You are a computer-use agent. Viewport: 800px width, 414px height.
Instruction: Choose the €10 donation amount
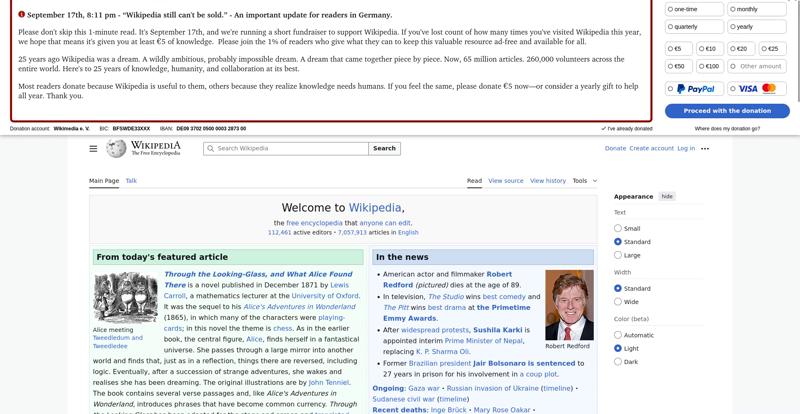click(x=710, y=48)
